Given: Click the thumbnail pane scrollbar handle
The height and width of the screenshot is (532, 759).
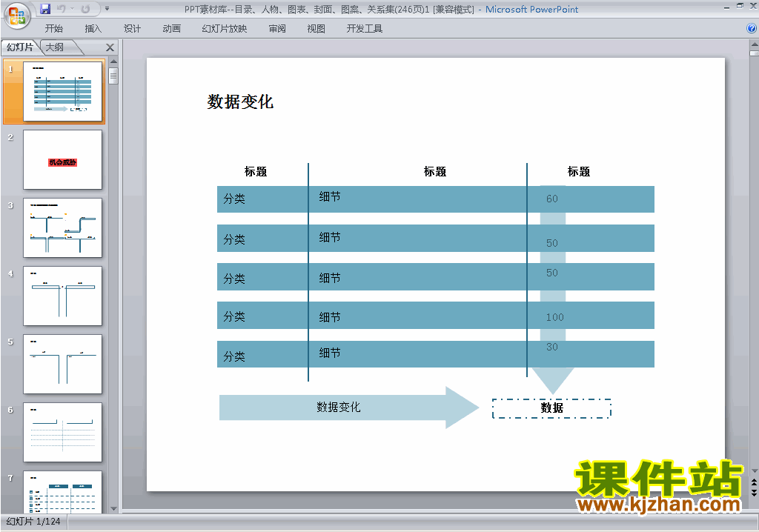Looking at the screenshot, I should tap(113, 76).
